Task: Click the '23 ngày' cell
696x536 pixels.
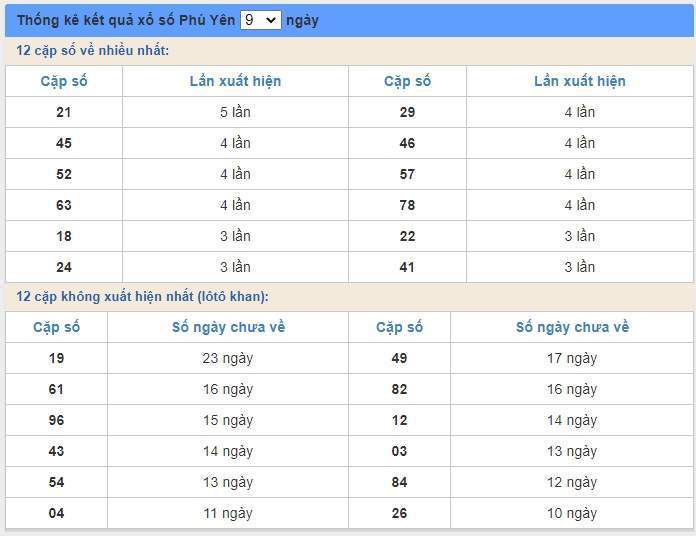Action: click(228, 358)
